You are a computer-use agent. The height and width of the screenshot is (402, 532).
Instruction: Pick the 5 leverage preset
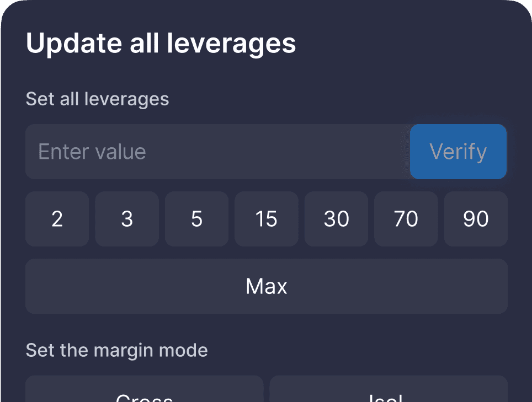coord(197,219)
